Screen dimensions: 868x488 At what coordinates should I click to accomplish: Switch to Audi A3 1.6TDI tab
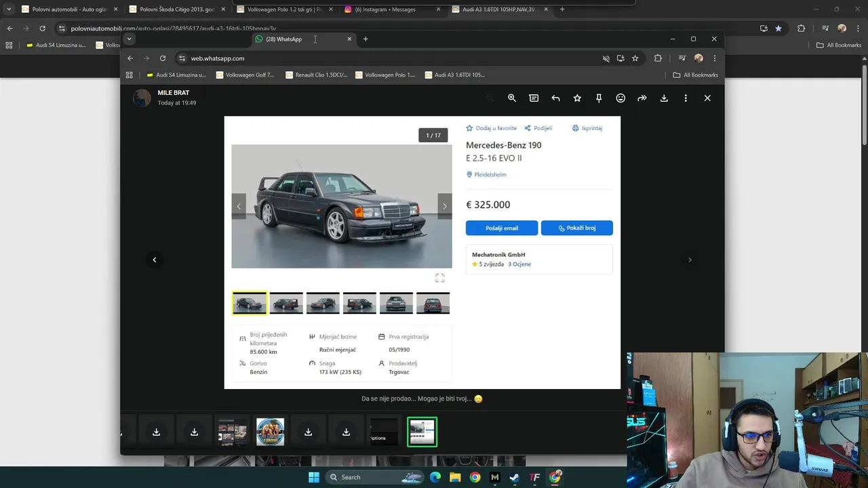500,9
